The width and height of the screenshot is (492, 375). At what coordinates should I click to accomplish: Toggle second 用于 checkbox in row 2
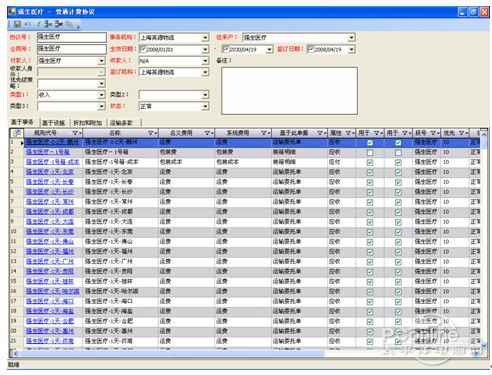tap(398, 153)
